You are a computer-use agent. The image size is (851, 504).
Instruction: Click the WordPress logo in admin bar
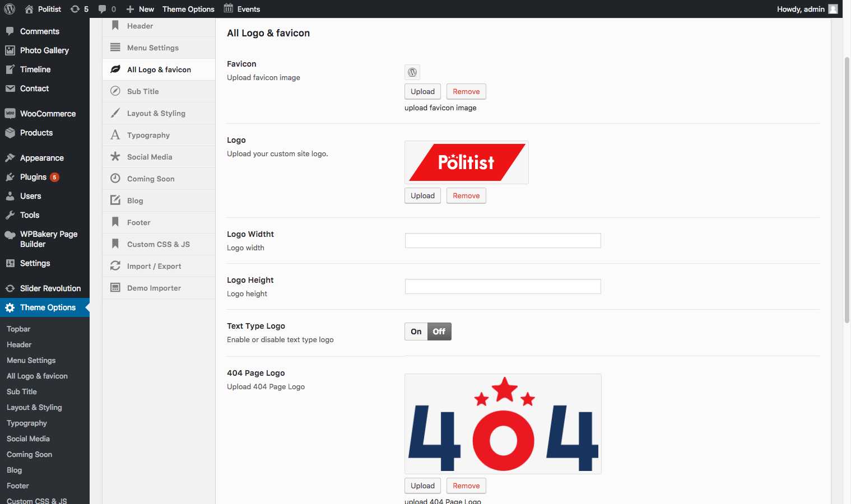[10, 9]
